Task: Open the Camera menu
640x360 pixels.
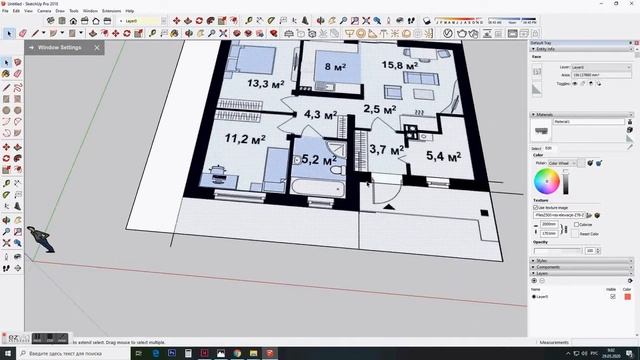Action: click(44, 11)
